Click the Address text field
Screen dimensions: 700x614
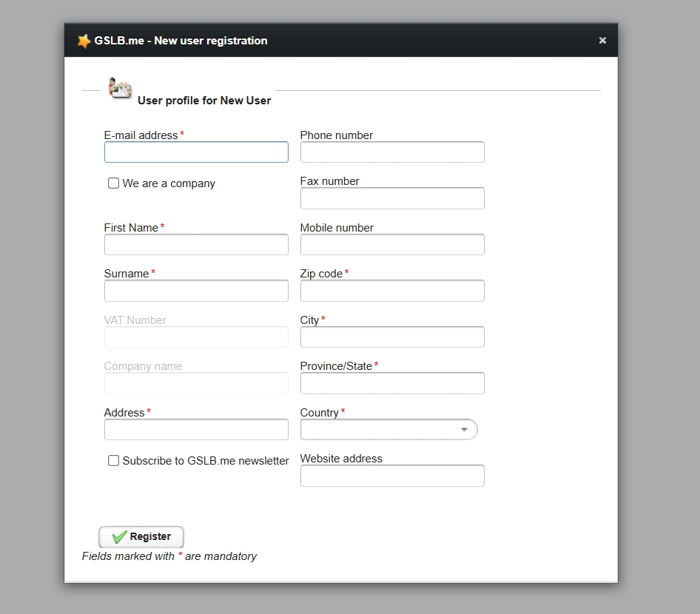coord(196,430)
